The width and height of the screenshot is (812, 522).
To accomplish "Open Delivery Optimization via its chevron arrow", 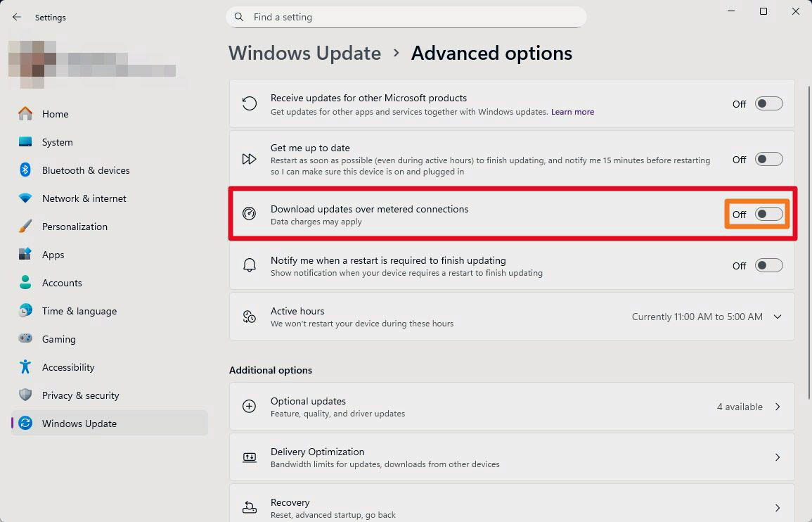I will click(778, 457).
